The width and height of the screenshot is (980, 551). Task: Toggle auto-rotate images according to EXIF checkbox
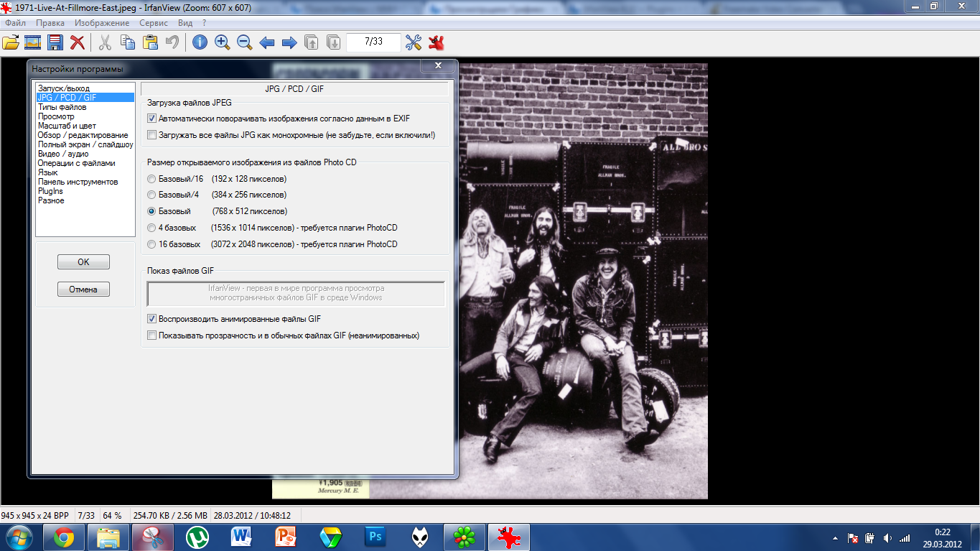pos(151,119)
